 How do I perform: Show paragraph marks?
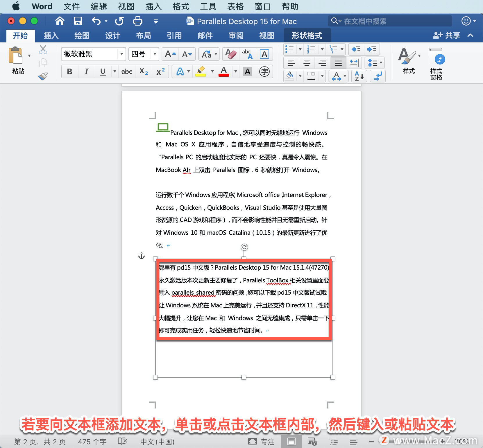378,76
